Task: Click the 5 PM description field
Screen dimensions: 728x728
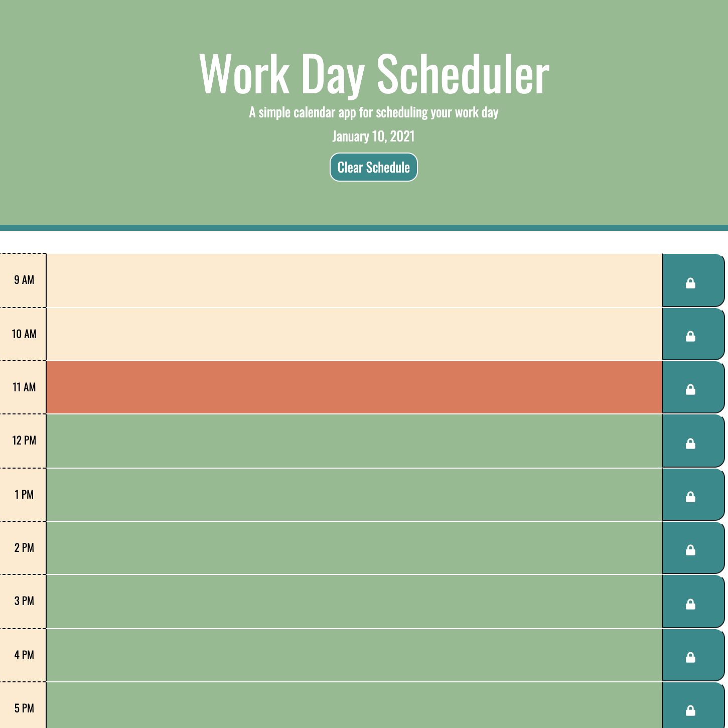Action: point(354,705)
